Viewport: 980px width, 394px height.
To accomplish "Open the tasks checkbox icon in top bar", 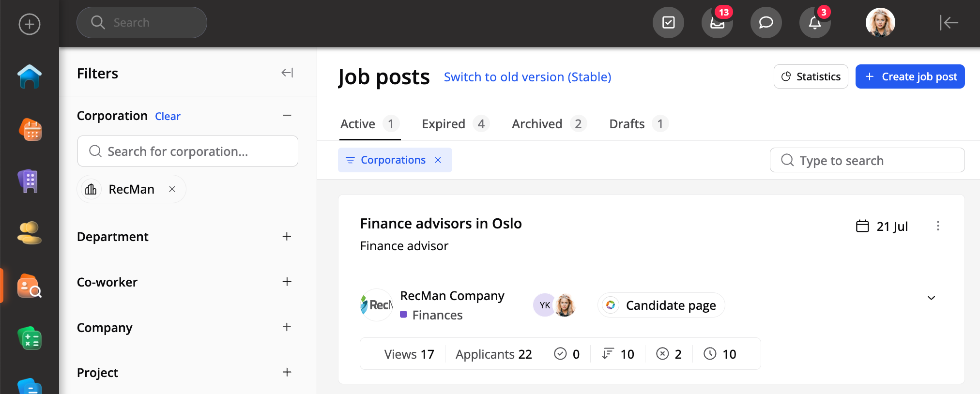I will [x=668, y=22].
